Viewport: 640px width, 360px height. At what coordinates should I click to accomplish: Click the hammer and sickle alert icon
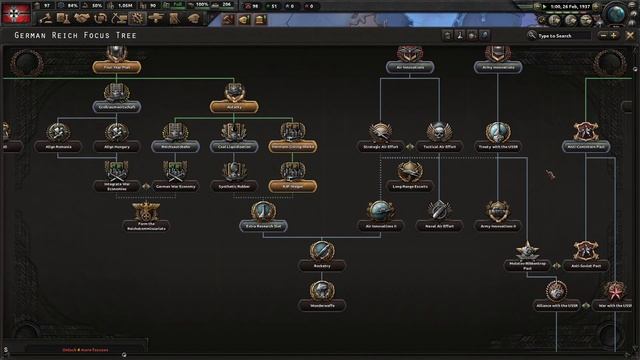[228, 19]
